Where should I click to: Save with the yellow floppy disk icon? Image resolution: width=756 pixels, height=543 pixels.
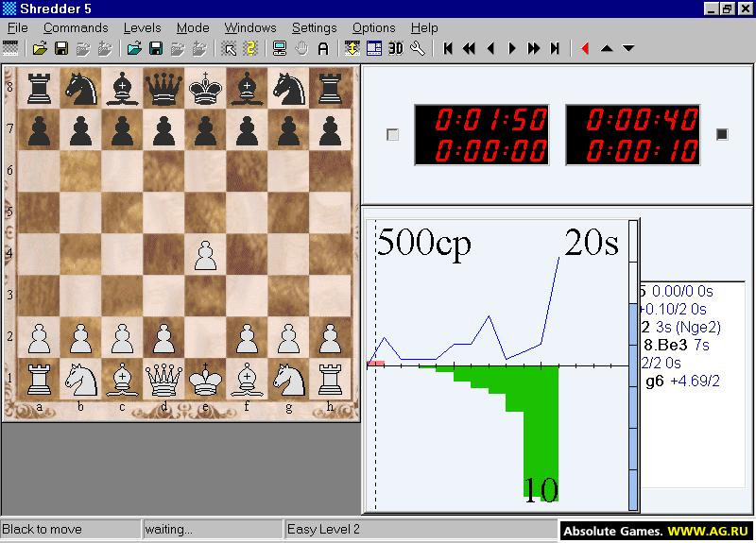point(61,48)
